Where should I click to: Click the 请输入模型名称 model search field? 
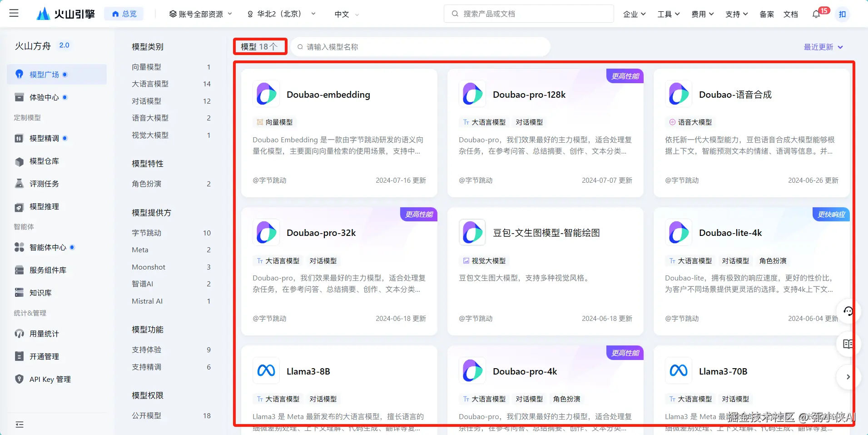[421, 47]
